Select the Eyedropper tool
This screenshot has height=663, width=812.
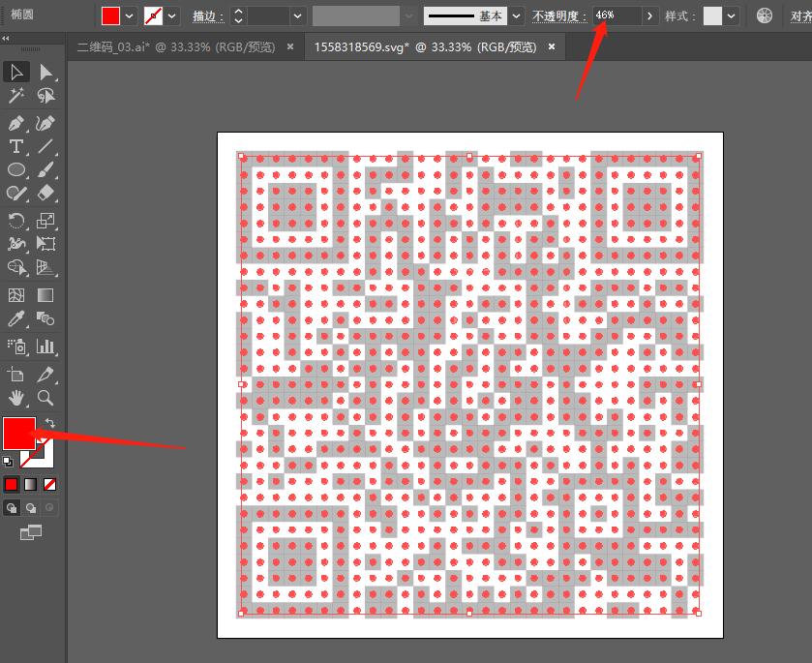click(16, 318)
